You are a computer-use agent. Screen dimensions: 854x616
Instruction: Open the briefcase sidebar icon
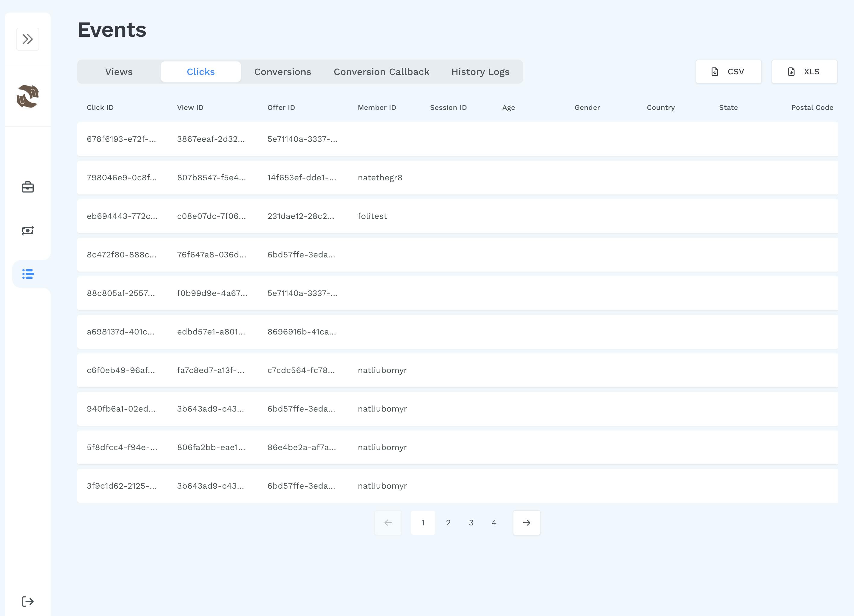[x=27, y=187]
